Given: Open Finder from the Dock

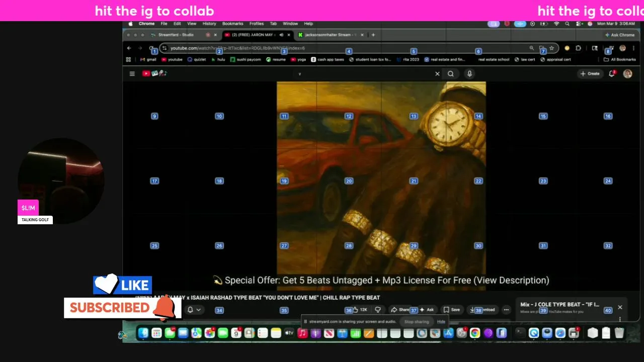Looking at the screenshot, I should coord(143,333).
